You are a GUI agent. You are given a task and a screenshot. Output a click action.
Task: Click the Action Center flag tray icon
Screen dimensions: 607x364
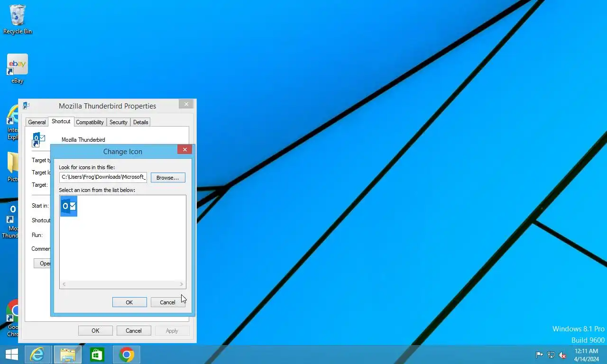pos(539,355)
